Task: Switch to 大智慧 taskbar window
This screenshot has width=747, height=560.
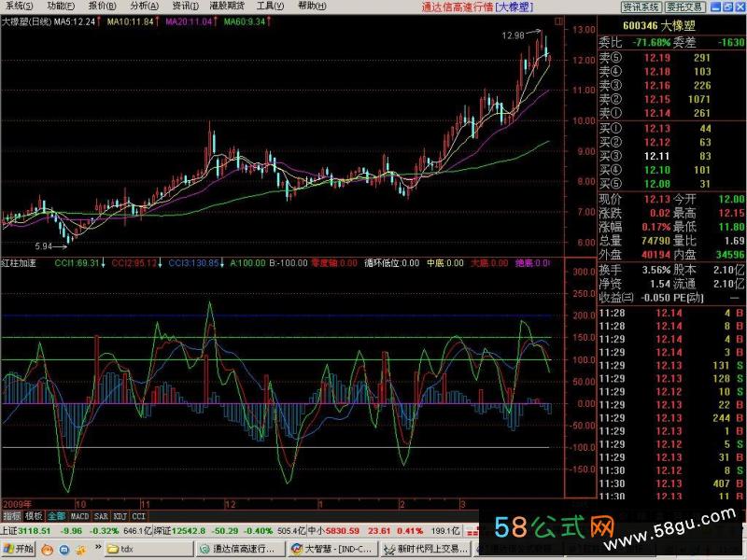Action: [x=332, y=549]
